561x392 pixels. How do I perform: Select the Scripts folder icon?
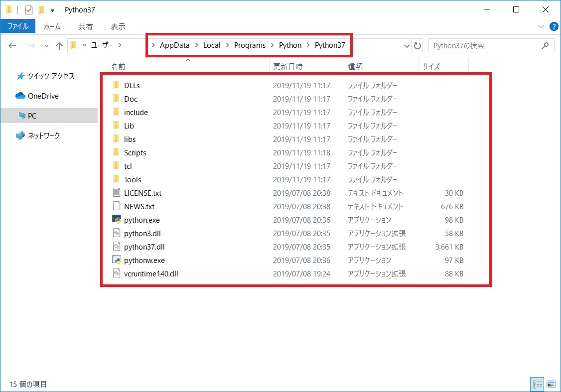tap(116, 153)
